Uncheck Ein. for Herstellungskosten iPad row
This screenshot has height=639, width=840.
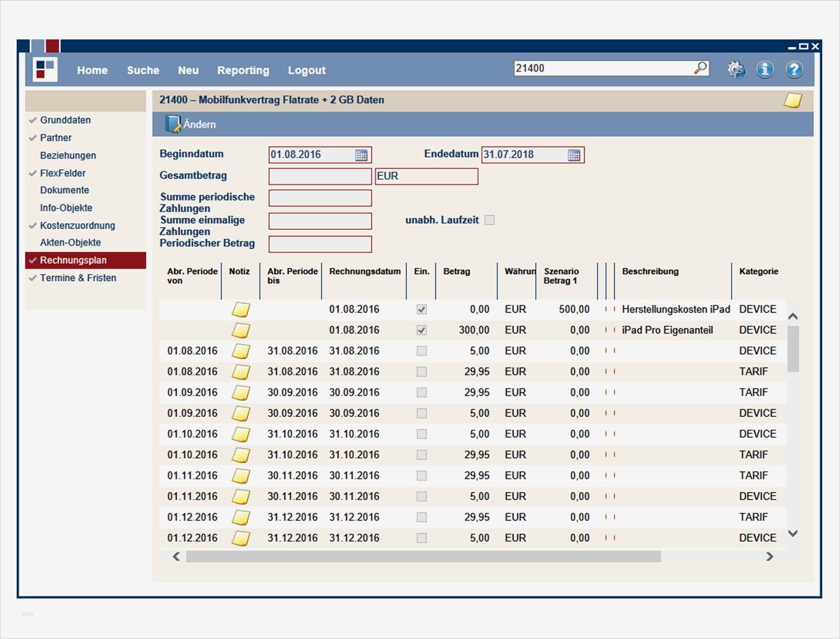421,309
